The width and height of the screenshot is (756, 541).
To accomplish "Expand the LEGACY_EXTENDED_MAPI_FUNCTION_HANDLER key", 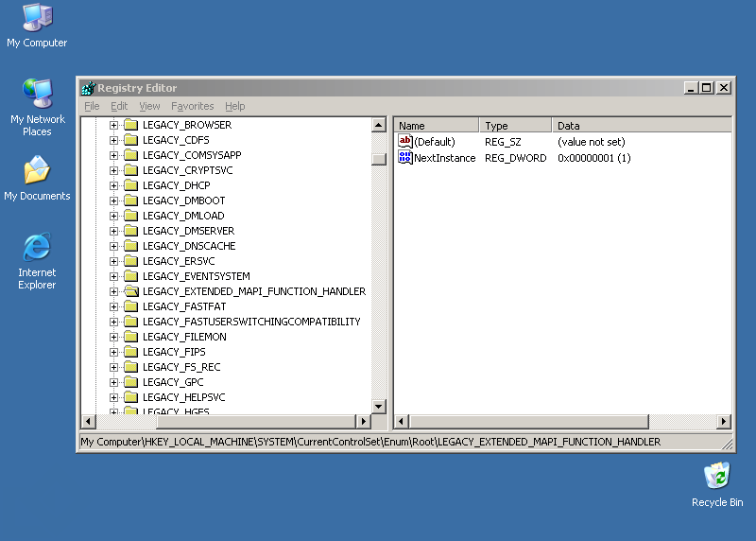I will click(113, 291).
